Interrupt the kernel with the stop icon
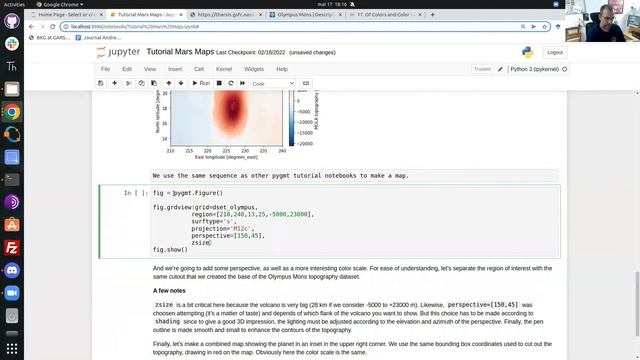The image size is (640, 360). tap(219, 83)
